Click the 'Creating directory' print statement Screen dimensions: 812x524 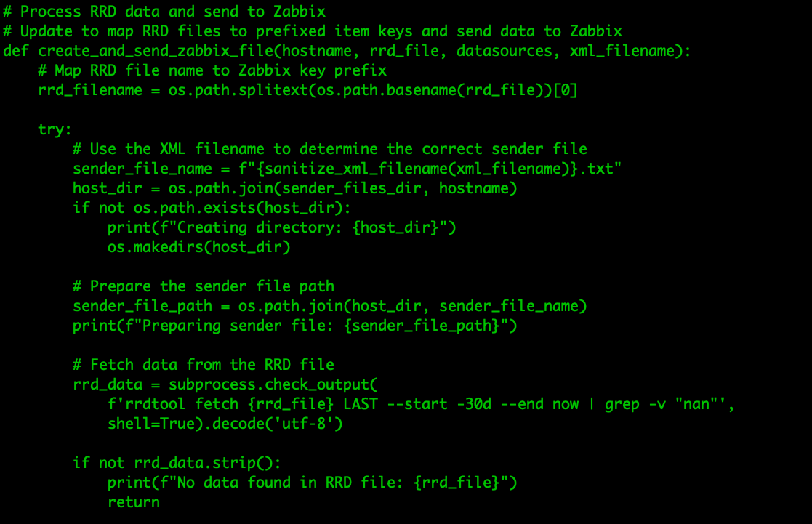pos(282,227)
